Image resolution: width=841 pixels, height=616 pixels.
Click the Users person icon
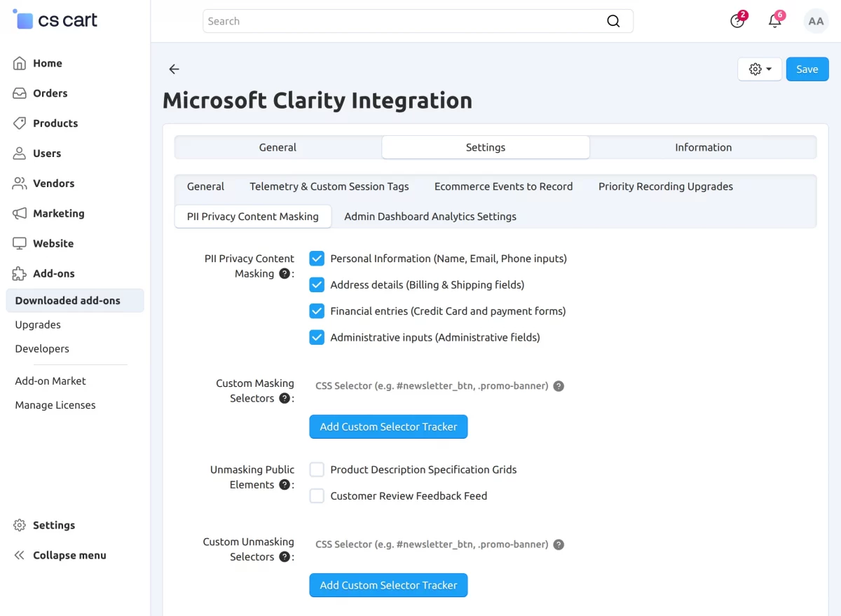20,153
